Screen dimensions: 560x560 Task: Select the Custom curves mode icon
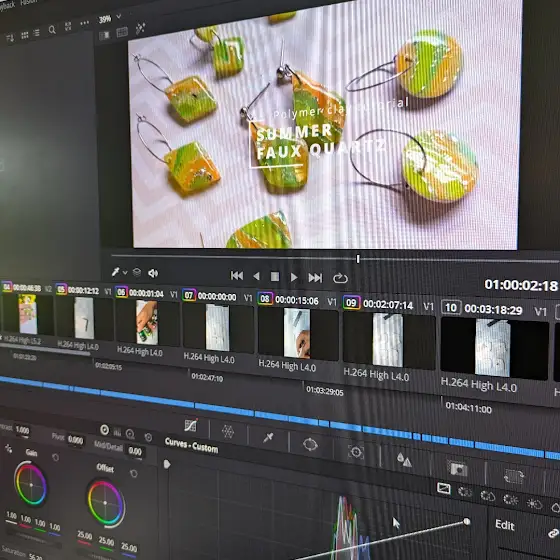444,488
